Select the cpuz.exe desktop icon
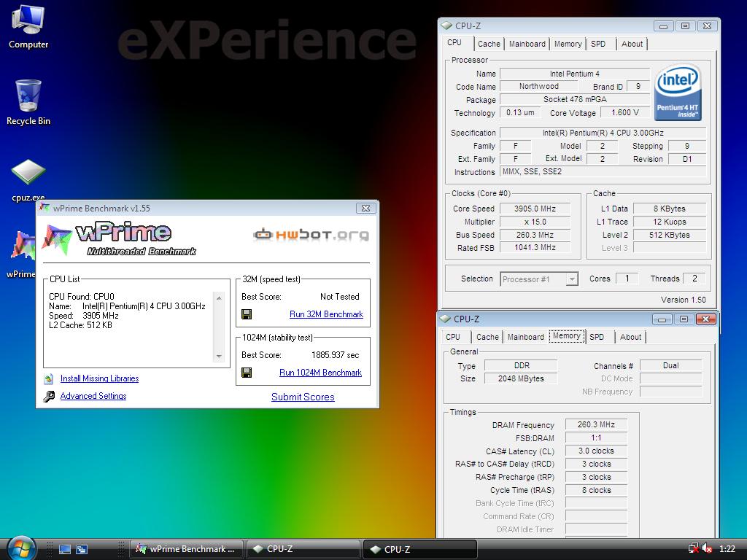 point(28,180)
